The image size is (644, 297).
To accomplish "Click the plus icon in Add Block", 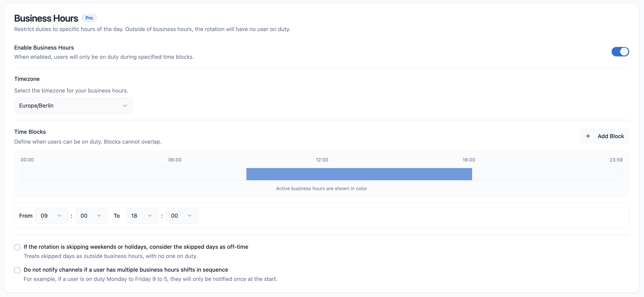I will click(x=588, y=136).
